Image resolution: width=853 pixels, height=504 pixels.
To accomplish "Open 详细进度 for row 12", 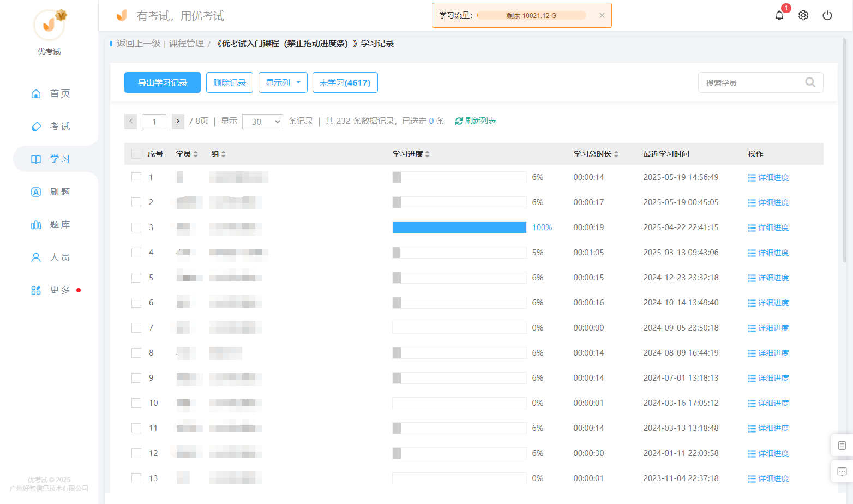I will point(768,453).
